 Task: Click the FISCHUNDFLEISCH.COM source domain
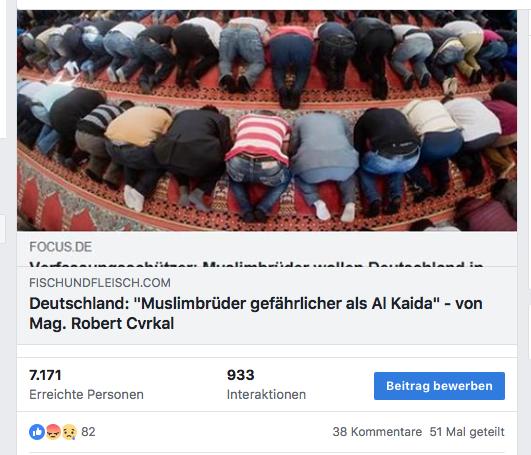100,283
